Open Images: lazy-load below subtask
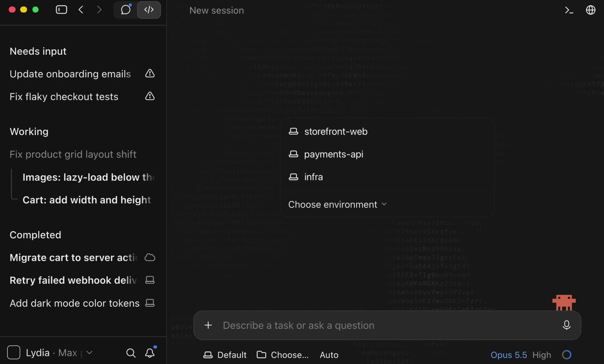Viewport: 604px width, 364px height. point(89,177)
